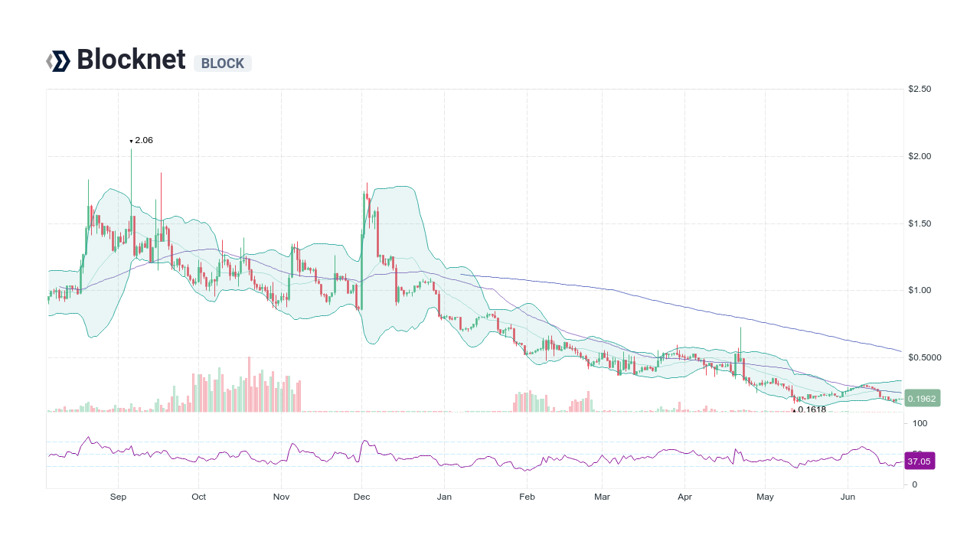The image size is (980, 551).
Task: Click the Jun date axis label
Action: click(848, 497)
